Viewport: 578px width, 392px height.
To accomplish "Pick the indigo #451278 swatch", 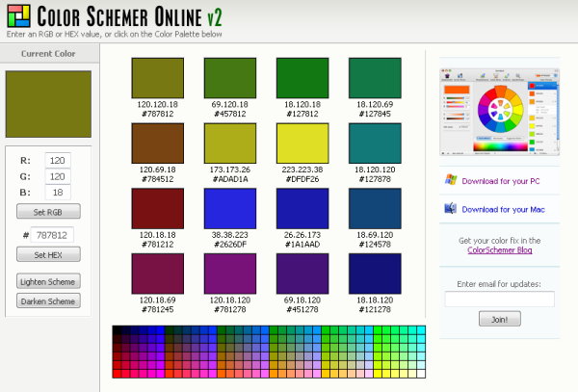I will coord(302,274).
